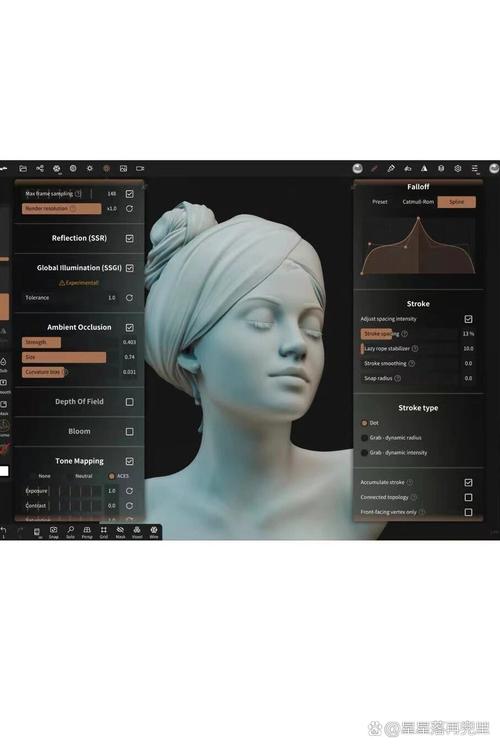
Task: Open Snap radius help icon
Action: [398, 378]
